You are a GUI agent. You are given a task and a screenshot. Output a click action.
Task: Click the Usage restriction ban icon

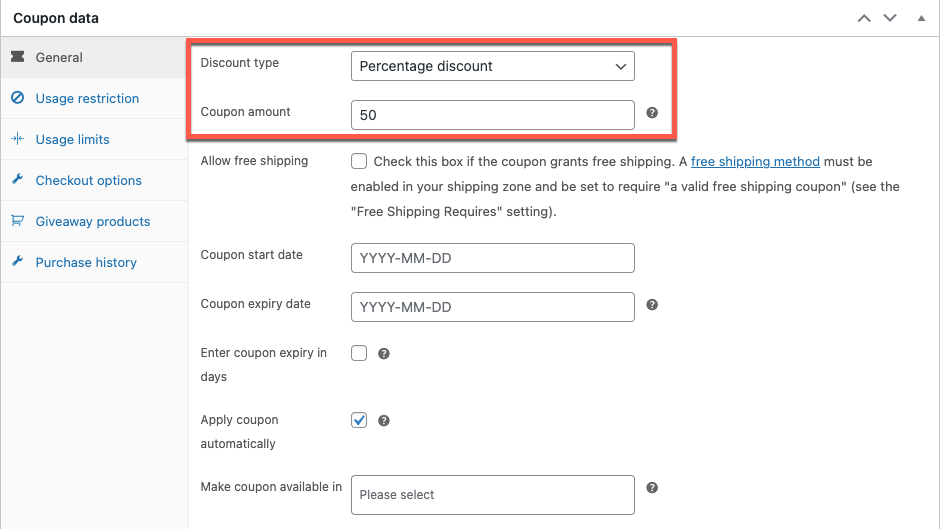[18, 97]
